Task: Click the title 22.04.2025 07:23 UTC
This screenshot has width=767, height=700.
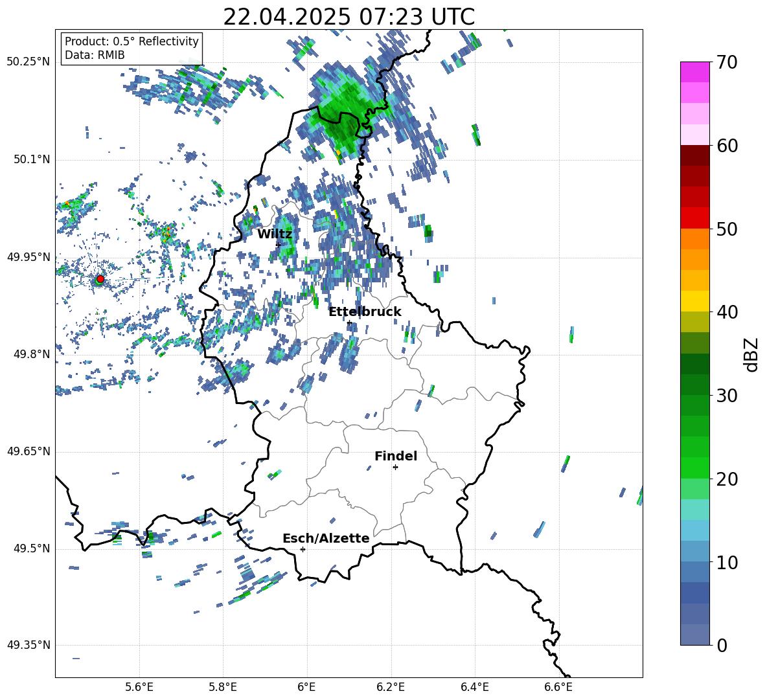Action: pos(349,17)
